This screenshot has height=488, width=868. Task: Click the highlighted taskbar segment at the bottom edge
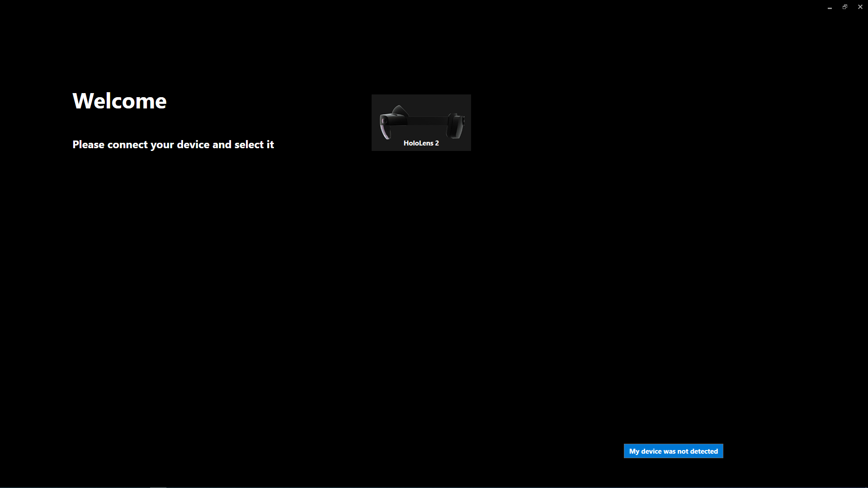click(x=158, y=487)
